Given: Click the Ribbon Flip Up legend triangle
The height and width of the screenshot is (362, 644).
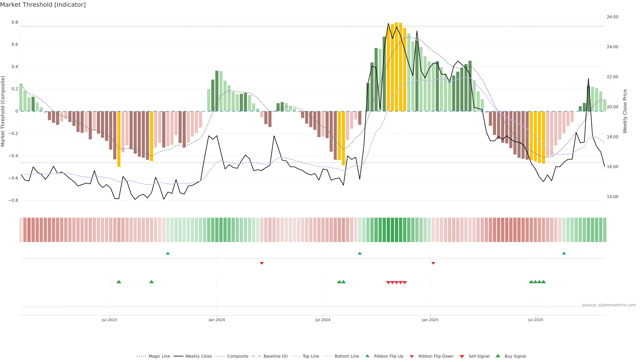Looking at the screenshot, I should tap(367, 356).
